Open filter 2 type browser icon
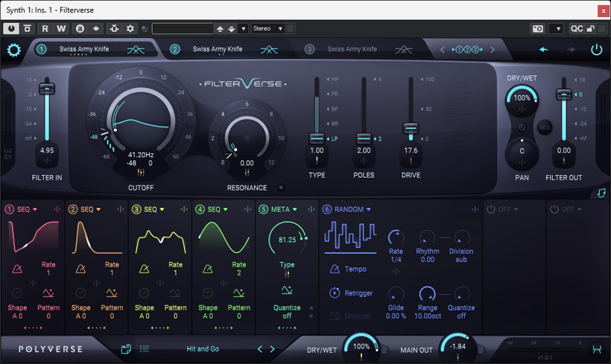Image resolution: width=611 pixels, height=364 pixels. click(269, 49)
